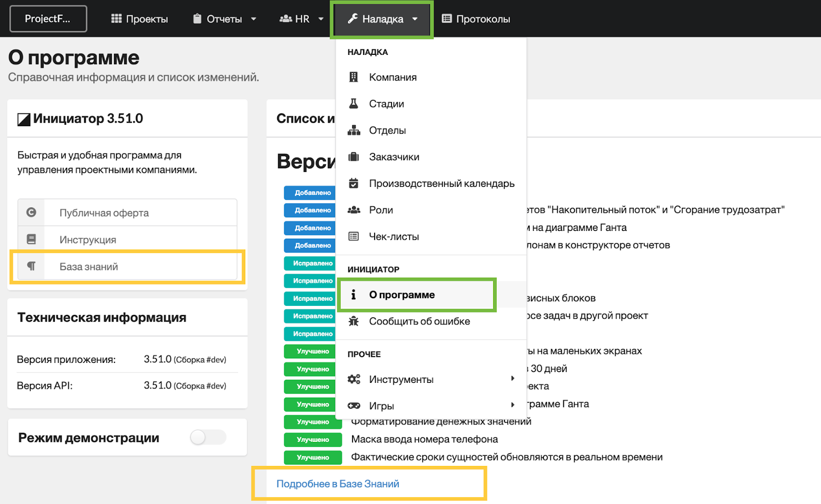
Task: Click the Техническая информация heading
Action: [x=102, y=318]
